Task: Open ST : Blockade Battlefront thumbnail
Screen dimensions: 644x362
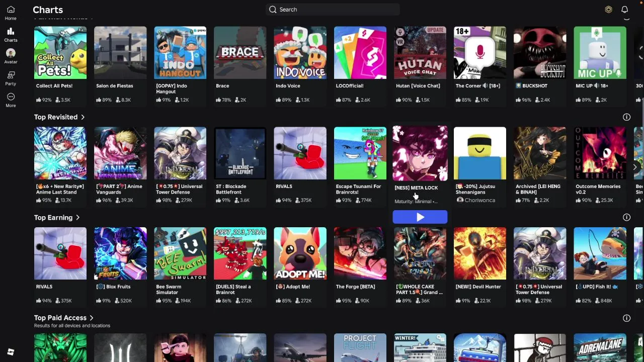Action: [240, 153]
